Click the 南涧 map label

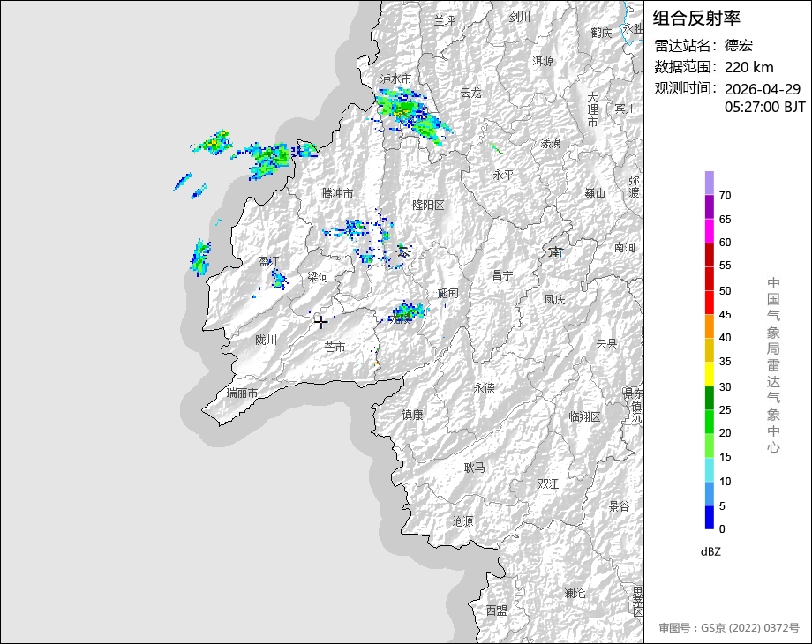(624, 247)
